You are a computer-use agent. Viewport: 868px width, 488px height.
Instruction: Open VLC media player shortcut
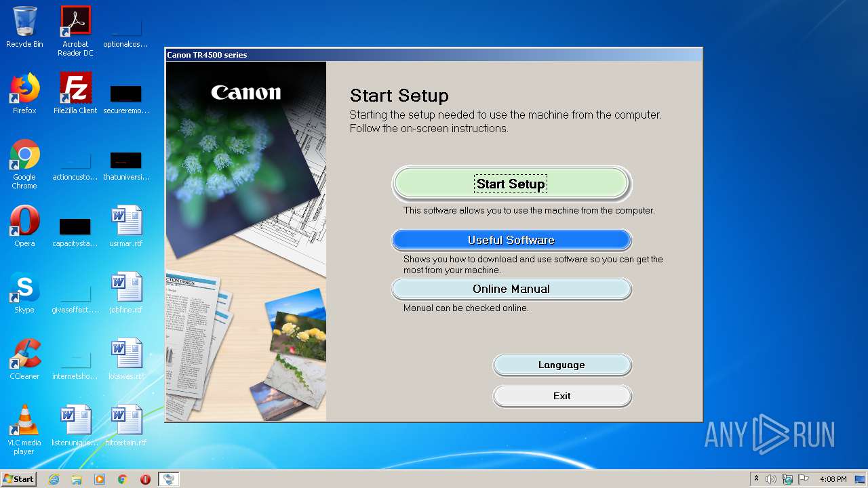click(x=24, y=430)
